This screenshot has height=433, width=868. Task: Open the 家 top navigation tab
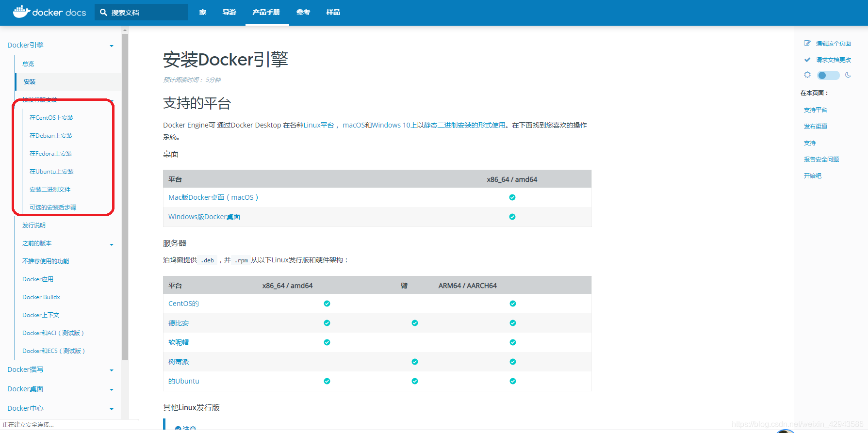point(203,13)
